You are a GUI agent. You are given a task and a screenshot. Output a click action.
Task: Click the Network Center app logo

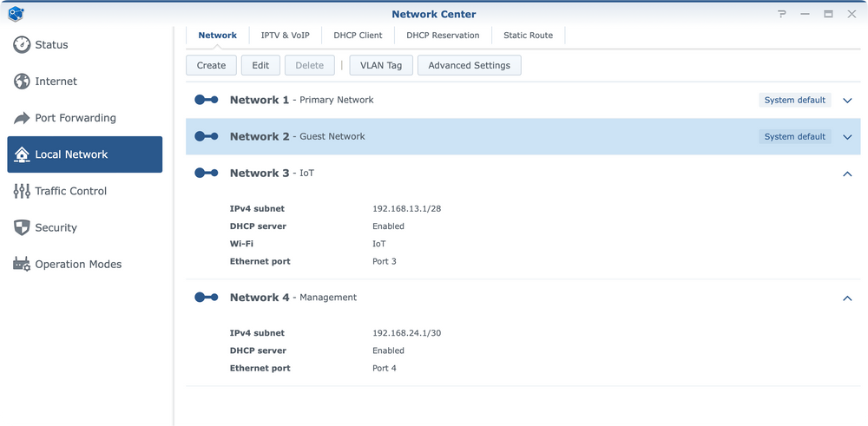pyautogui.click(x=16, y=14)
